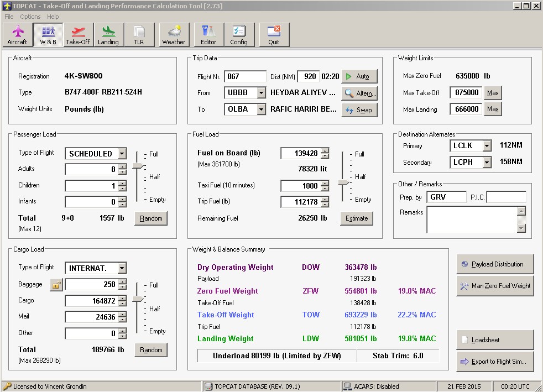Click the Baggage weight stepper
This screenshot has height=392, width=543.
tap(122, 284)
